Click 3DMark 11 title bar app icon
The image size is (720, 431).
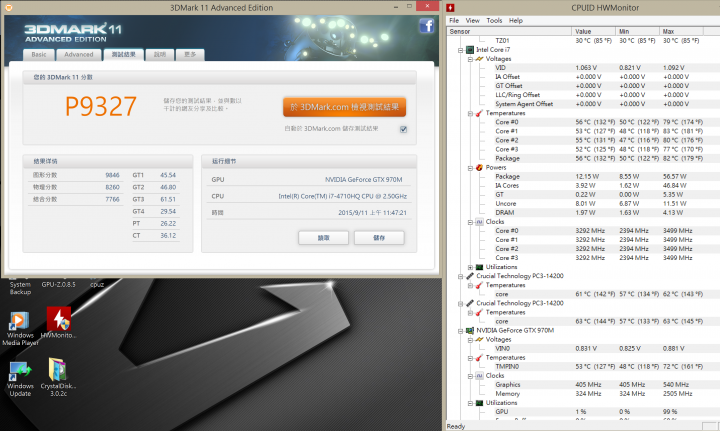(x=8, y=7)
